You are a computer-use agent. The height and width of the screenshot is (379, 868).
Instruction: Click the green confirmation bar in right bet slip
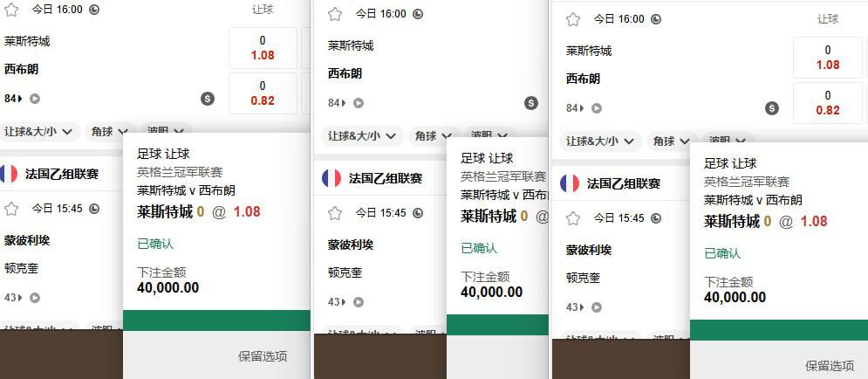778,330
